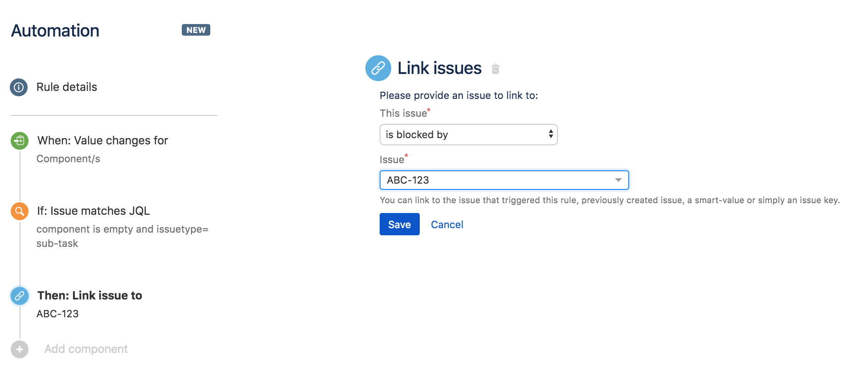The width and height of the screenshot is (868, 377).
Task: Select the "When: Value changes for" trigger
Action: point(103,140)
